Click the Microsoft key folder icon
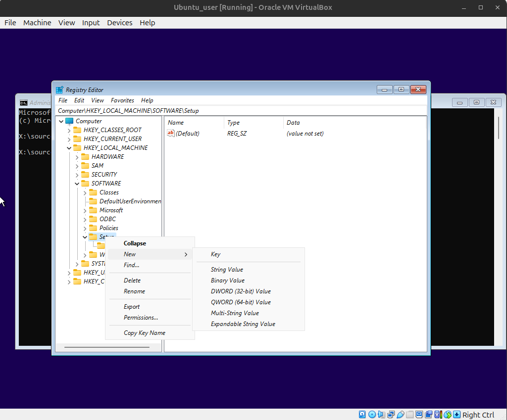 point(93,210)
